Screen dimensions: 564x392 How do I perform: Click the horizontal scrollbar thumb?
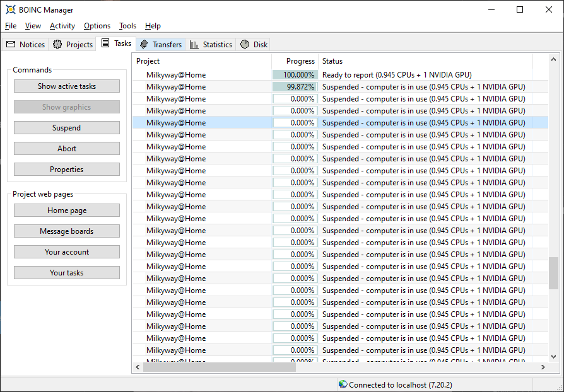coord(220,367)
